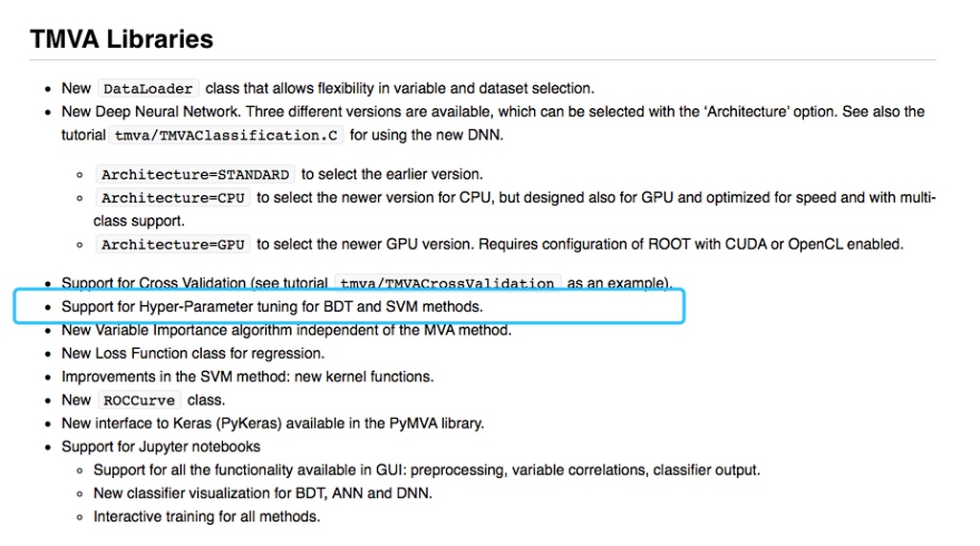Viewport: 980px width, 546px height.
Task: Select the ROCCurve code label
Action: coord(140,400)
